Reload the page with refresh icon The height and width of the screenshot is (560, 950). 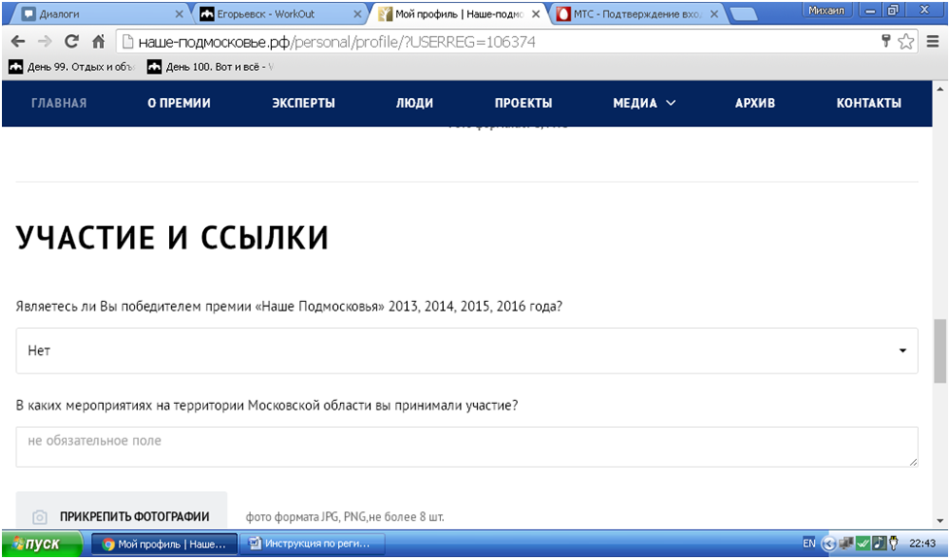tap(71, 42)
